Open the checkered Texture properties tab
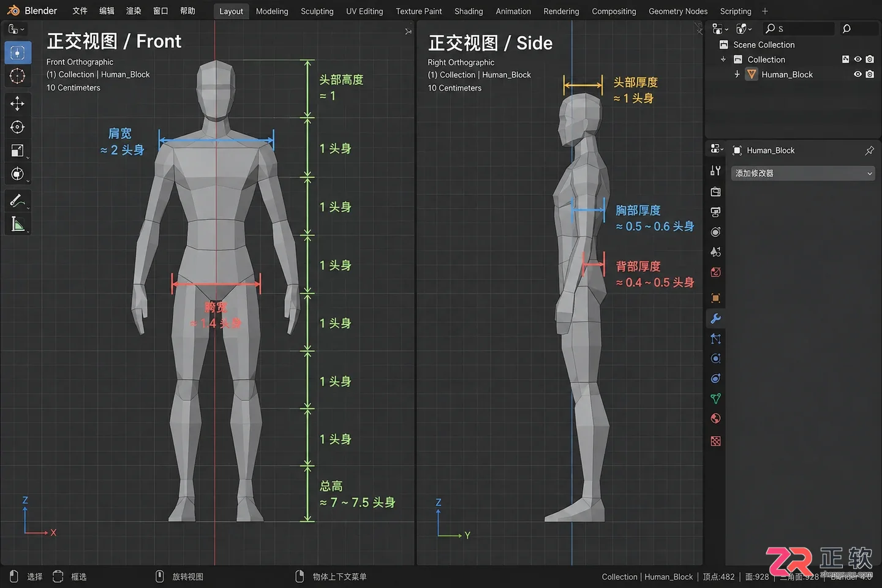Image resolution: width=882 pixels, height=588 pixels. click(715, 441)
